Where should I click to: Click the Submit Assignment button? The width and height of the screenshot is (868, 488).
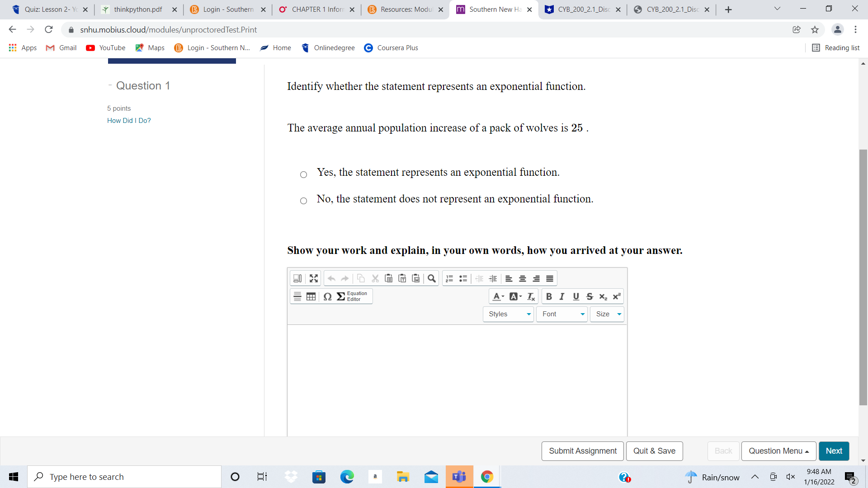pos(582,451)
